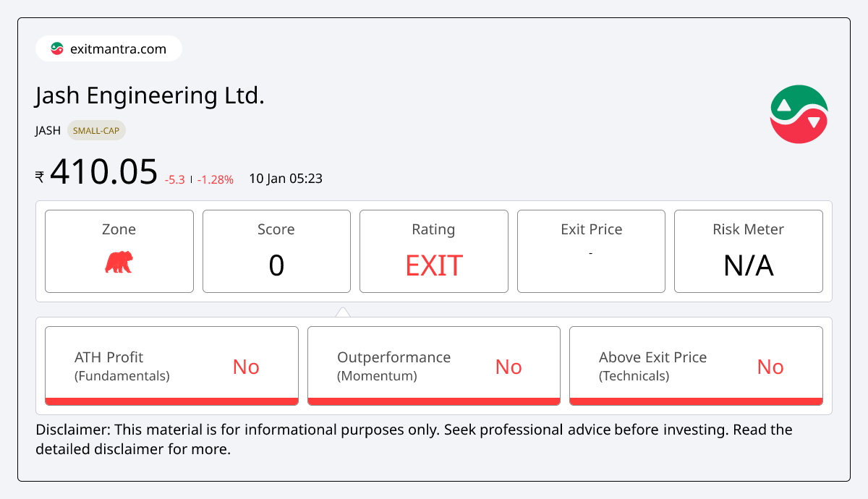Select the Exit Price card

click(x=591, y=251)
